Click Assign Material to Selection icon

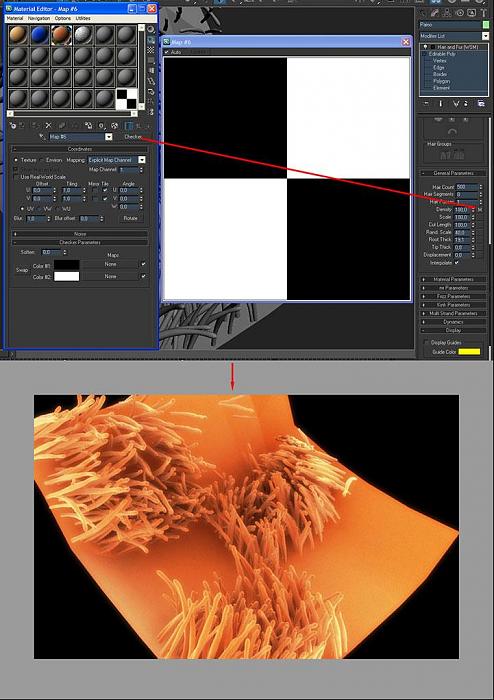pyautogui.click(x=36, y=126)
